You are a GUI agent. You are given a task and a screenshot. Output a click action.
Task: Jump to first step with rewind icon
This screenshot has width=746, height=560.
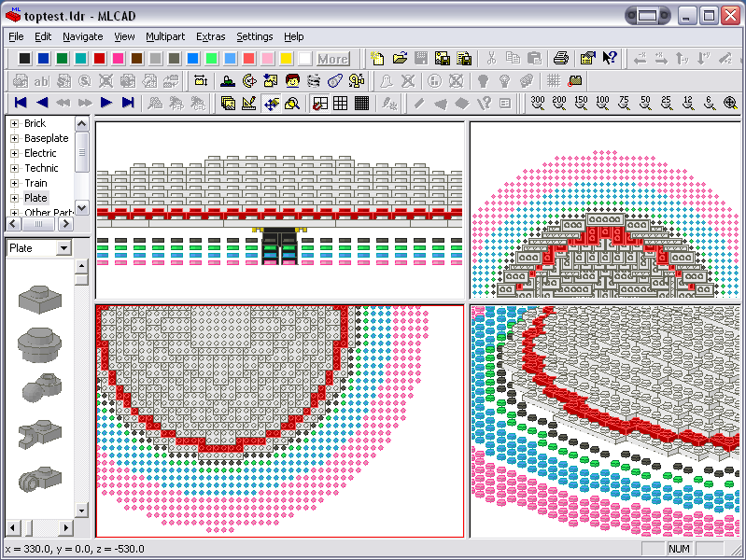(20, 104)
